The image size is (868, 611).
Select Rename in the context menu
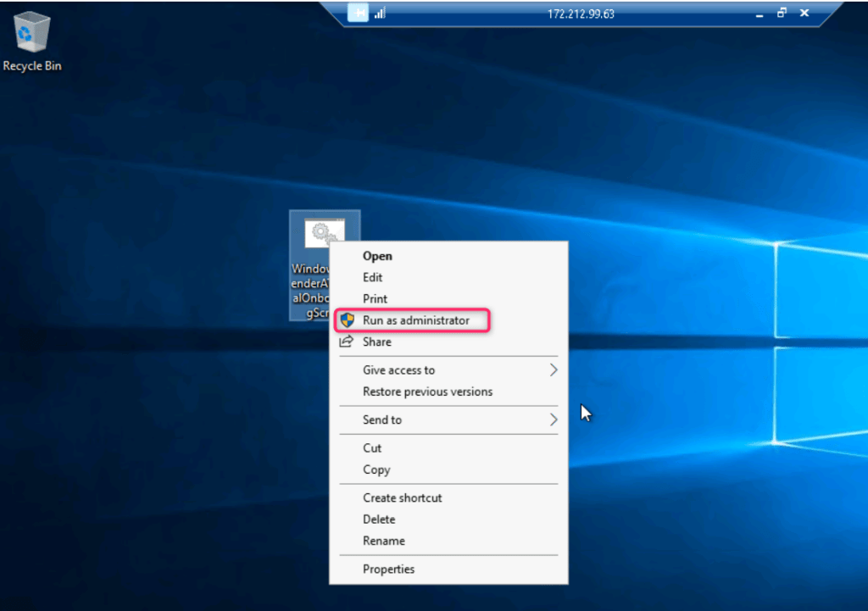pyautogui.click(x=383, y=541)
